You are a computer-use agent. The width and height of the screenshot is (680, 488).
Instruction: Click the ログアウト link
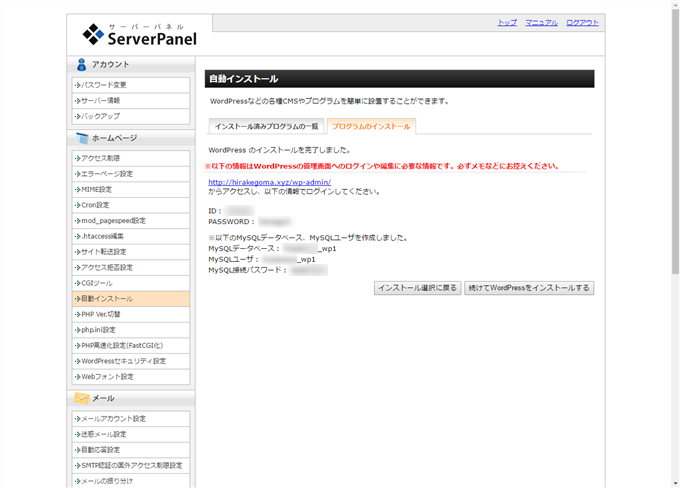582,22
